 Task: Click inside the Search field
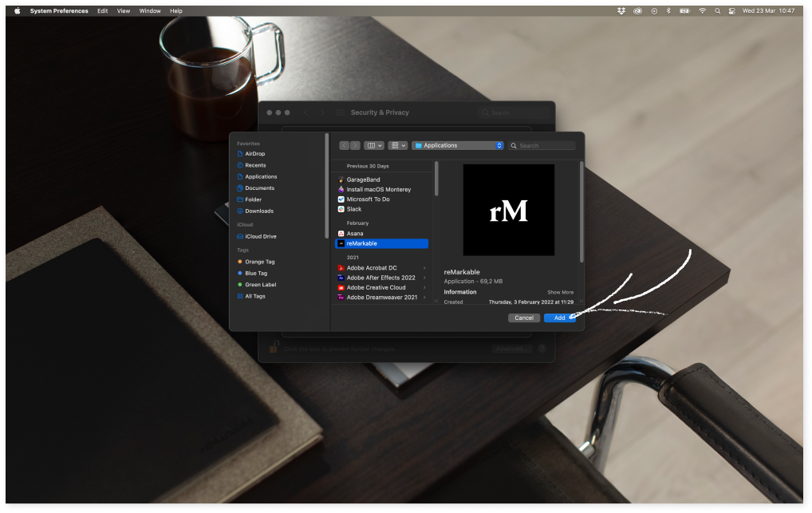pos(546,145)
